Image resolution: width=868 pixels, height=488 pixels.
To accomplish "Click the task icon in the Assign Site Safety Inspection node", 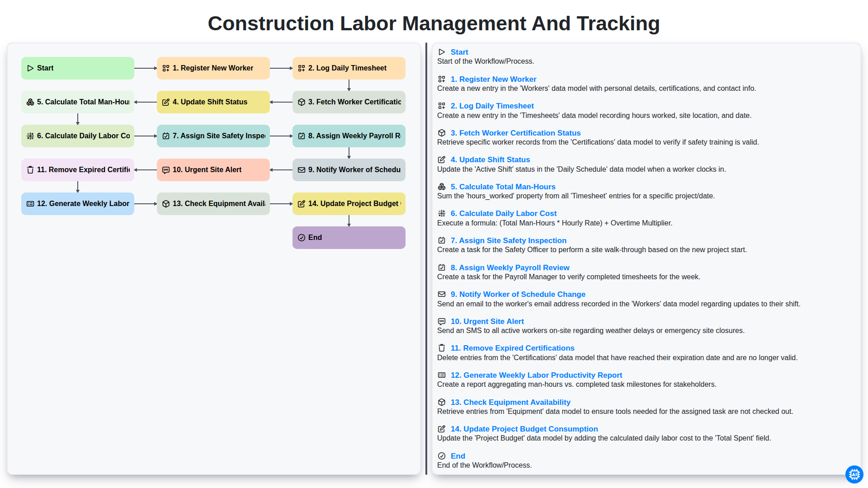I will [166, 136].
